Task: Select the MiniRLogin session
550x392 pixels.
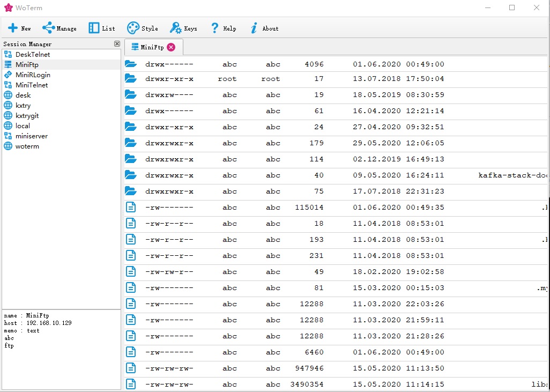Action: [62, 75]
